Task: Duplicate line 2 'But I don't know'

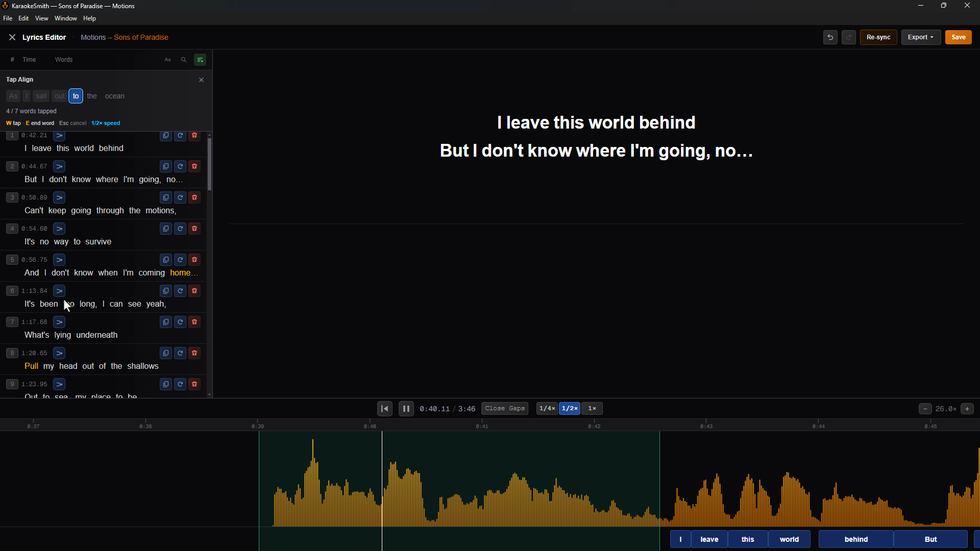Action: 166,166
